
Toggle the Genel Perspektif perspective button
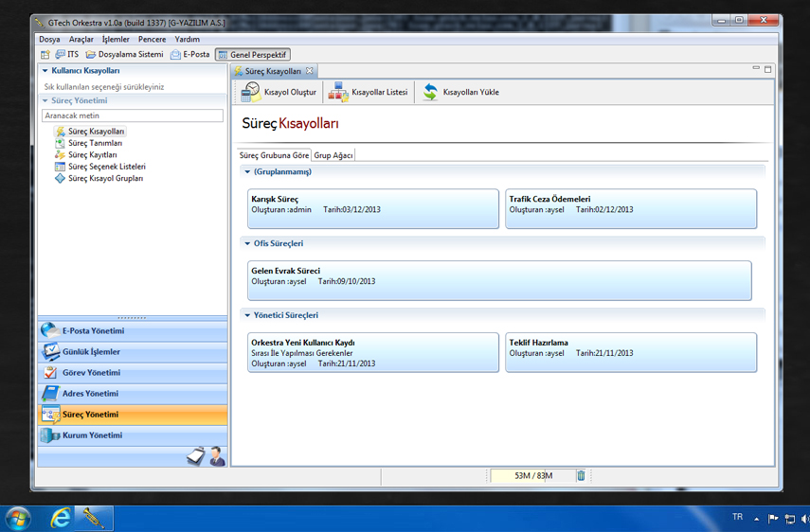point(253,55)
